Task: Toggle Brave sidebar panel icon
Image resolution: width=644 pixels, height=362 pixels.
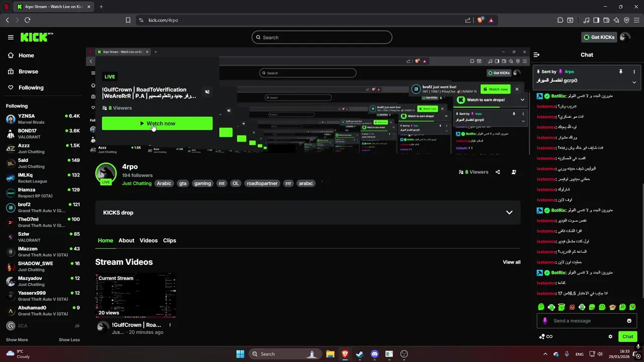Action: point(596,20)
